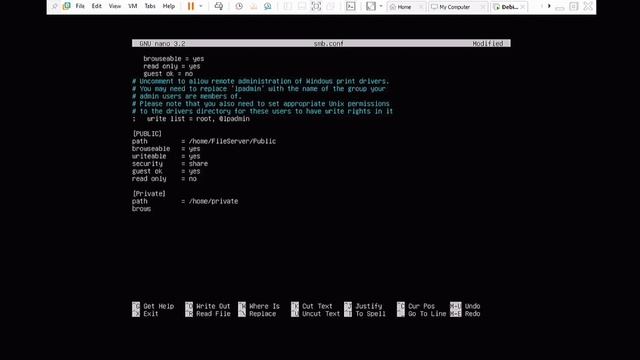The image size is (640, 360).
Task: Click the Cur Pos shortcut label
Action: tap(421, 306)
